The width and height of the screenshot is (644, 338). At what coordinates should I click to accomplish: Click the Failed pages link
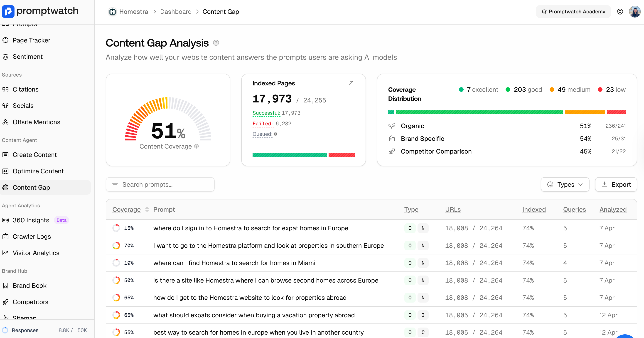(263, 124)
